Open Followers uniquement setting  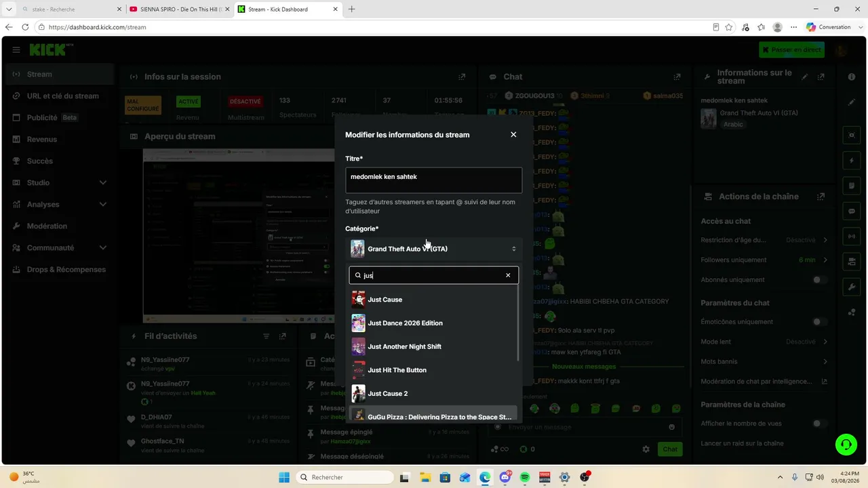click(764, 260)
